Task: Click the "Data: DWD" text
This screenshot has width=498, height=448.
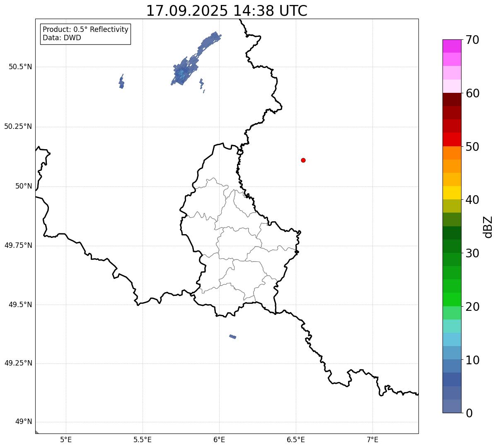Action: point(62,38)
